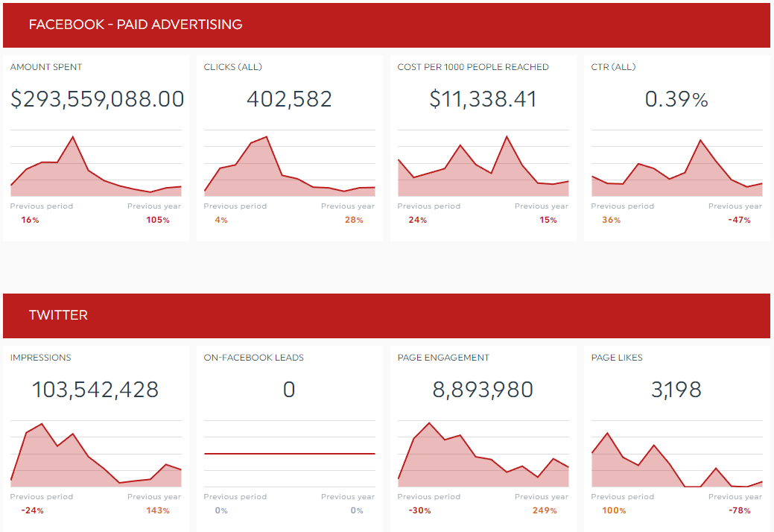The width and height of the screenshot is (774, 532).
Task: Open the Impressions widget title
Action: (x=41, y=358)
